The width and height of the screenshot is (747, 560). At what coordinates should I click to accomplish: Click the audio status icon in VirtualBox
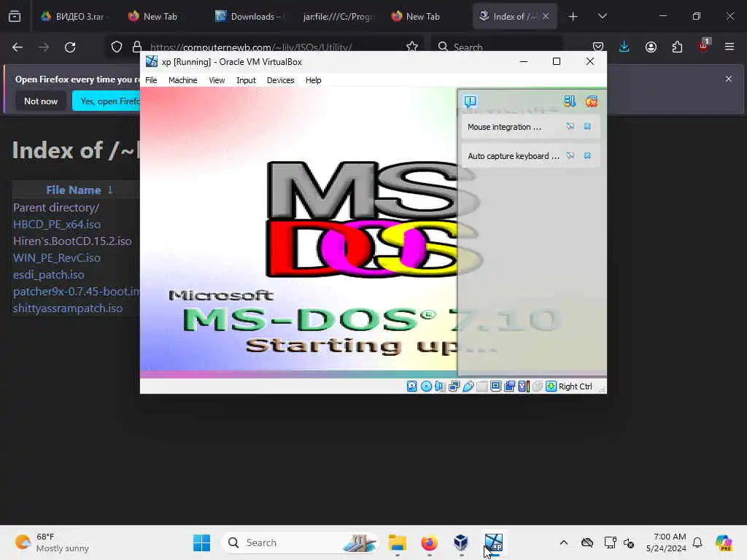(440, 386)
